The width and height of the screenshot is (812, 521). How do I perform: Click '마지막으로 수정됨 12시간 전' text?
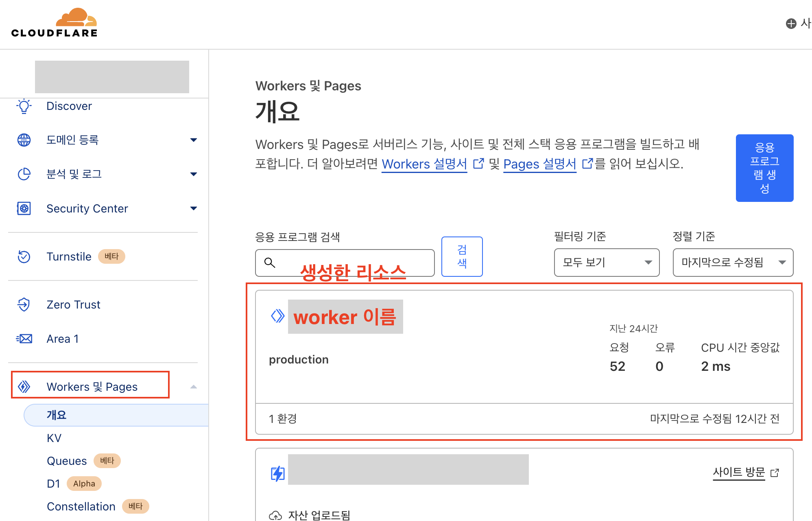point(714,419)
